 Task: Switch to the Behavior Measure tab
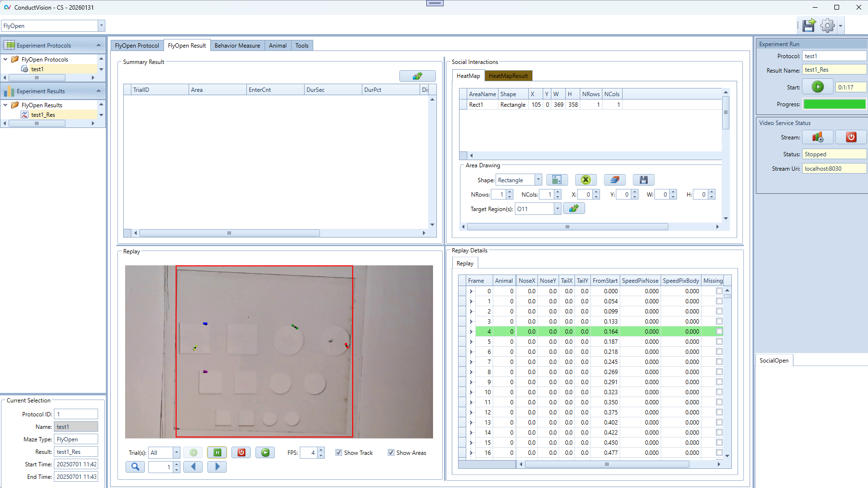[237, 46]
